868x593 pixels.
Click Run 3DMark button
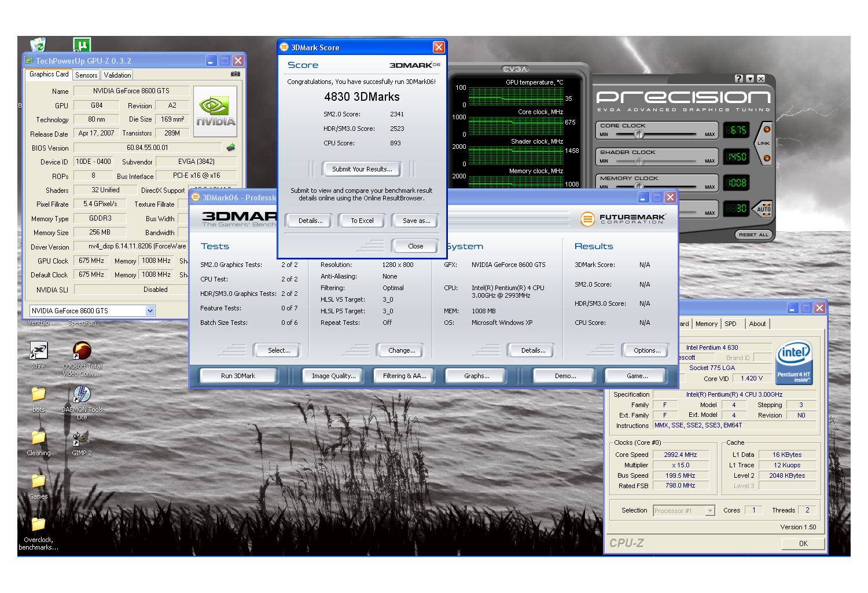coord(238,376)
